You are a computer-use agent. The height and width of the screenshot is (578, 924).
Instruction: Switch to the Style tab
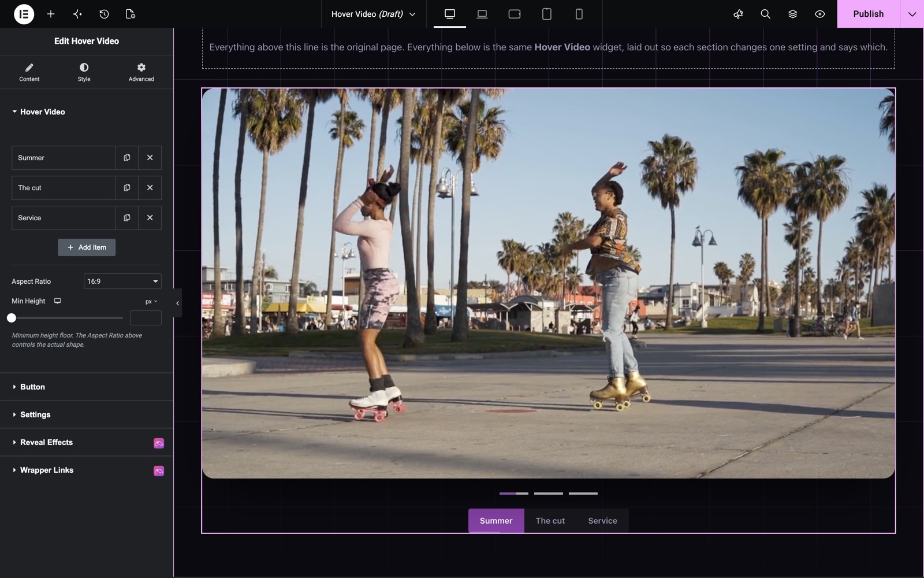tap(84, 72)
